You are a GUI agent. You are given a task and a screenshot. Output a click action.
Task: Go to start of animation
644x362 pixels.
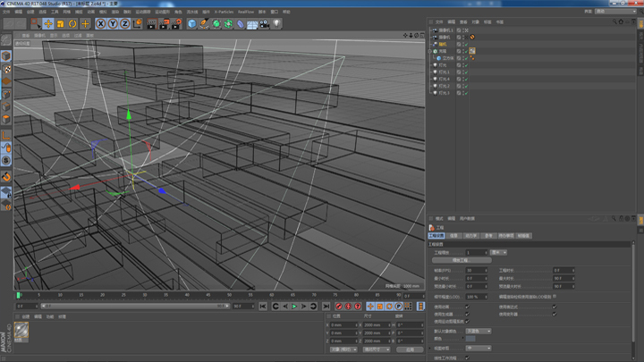263,307
